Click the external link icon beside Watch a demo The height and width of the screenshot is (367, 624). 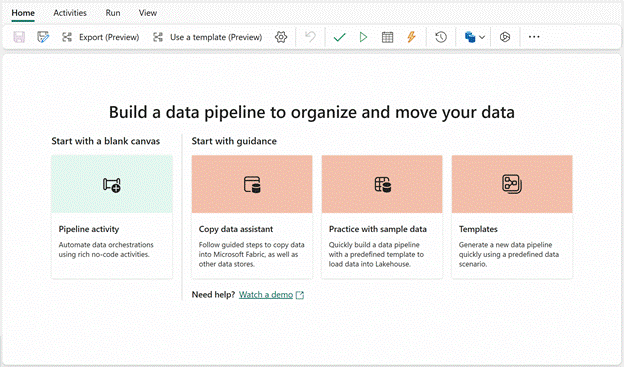click(300, 295)
